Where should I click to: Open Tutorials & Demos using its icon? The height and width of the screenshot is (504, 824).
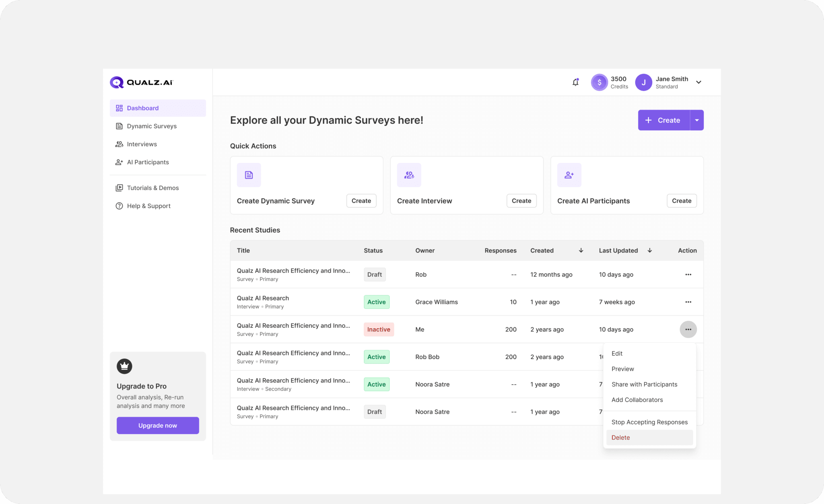[119, 187]
